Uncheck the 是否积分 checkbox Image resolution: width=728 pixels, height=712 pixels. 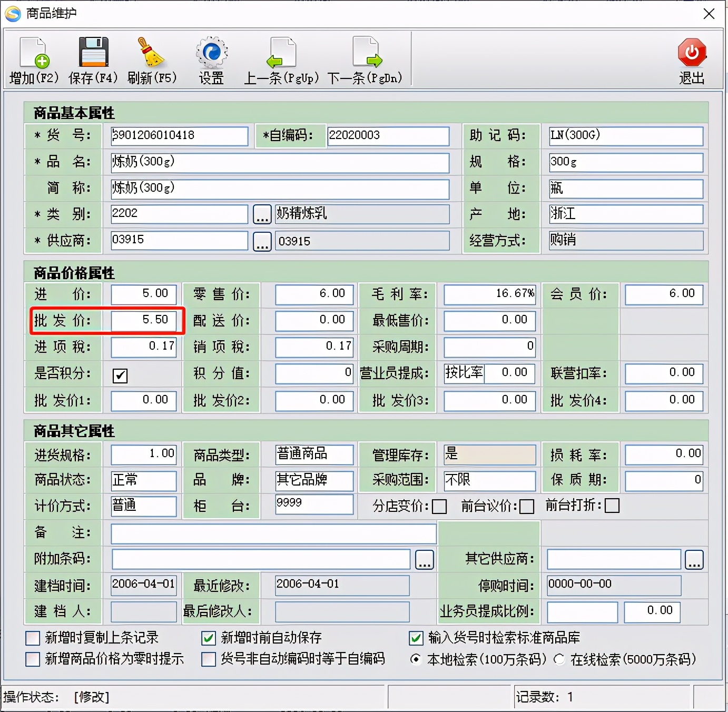click(120, 375)
